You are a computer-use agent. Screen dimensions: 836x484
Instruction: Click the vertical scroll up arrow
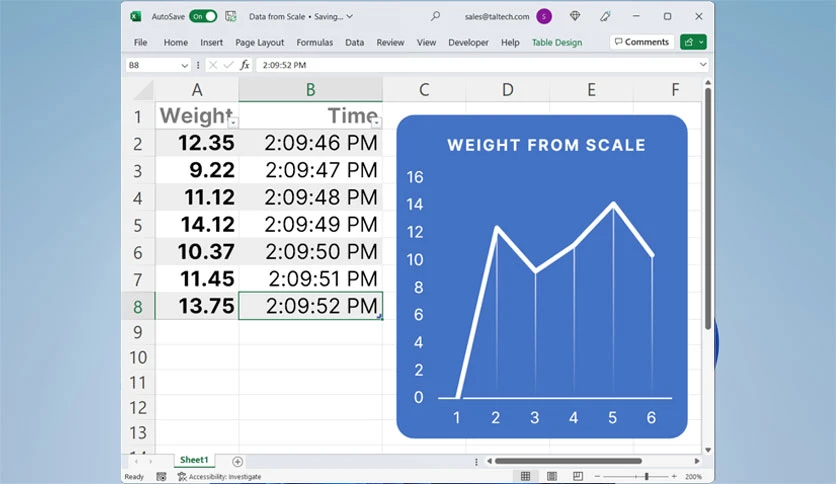pos(708,83)
